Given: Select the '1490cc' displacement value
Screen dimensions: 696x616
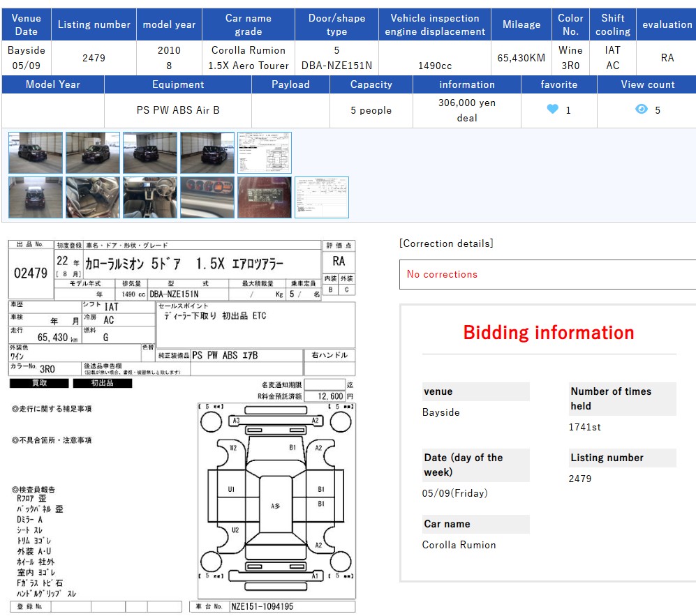Looking at the screenshot, I should [x=434, y=66].
